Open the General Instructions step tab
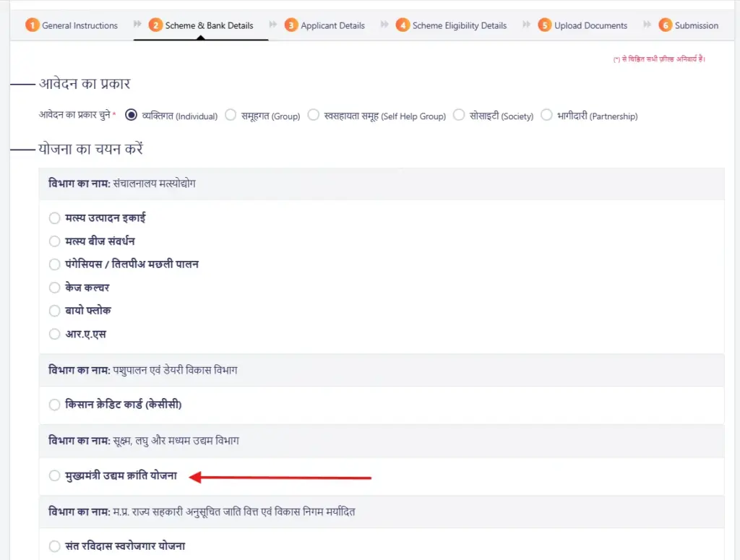 (x=72, y=25)
